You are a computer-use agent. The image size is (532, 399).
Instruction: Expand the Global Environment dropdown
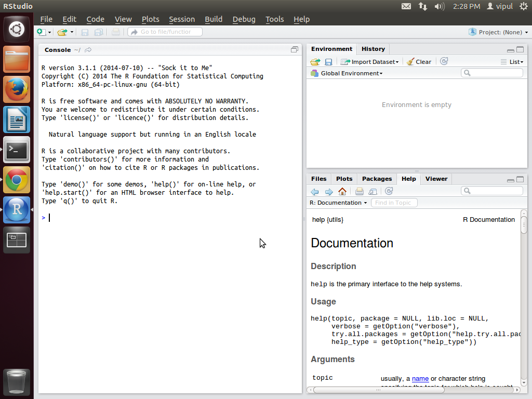[x=347, y=73]
